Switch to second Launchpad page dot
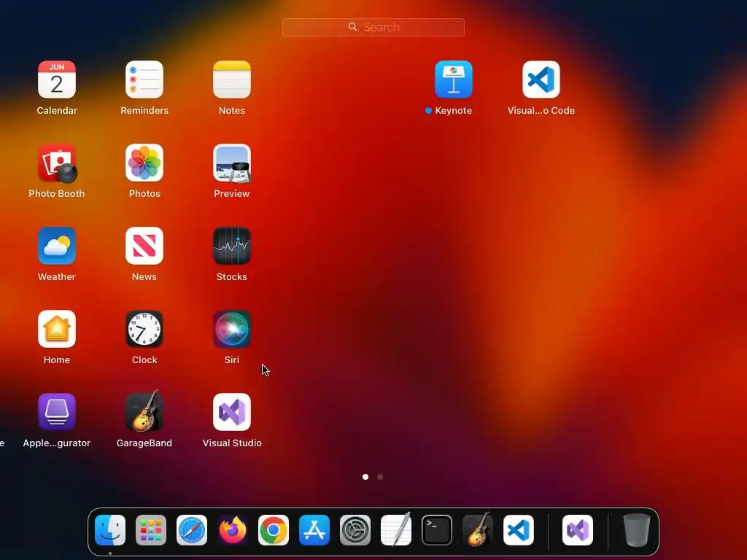Image resolution: width=747 pixels, height=560 pixels. click(380, 477)
